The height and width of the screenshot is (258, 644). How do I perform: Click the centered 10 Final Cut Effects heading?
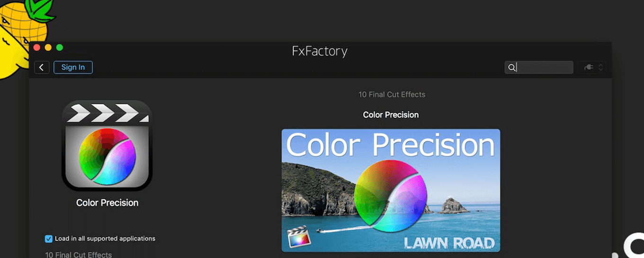click(392, 94)
